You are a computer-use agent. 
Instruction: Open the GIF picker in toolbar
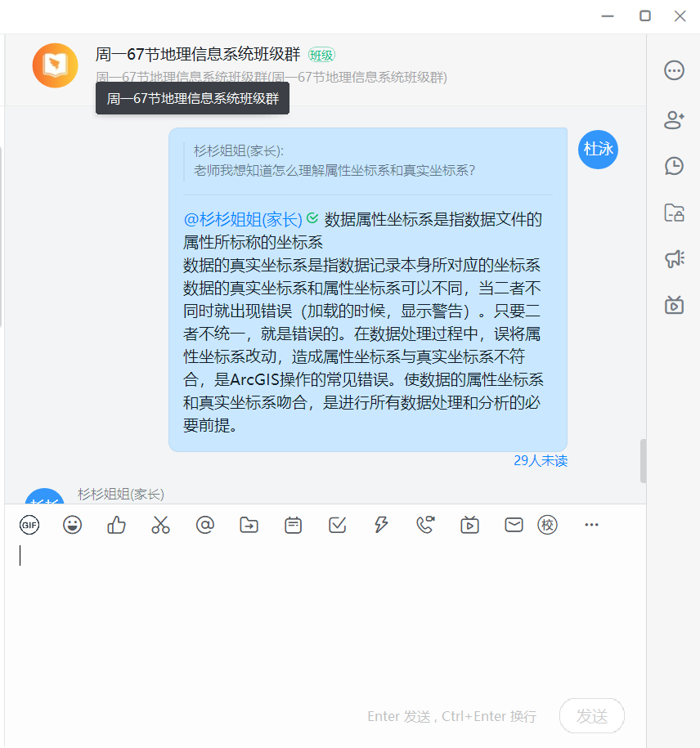pos(29,525)
